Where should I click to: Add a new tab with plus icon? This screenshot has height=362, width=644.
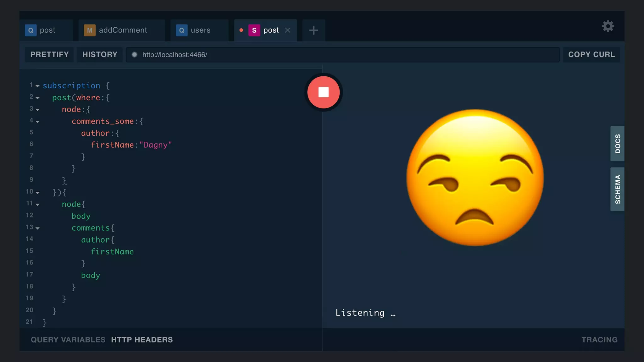314,30
